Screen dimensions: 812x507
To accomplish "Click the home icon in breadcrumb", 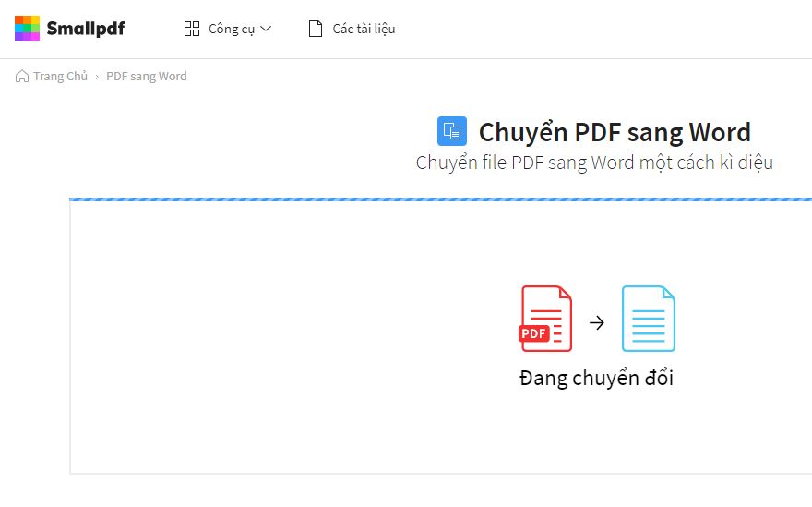I will click(x=22, y=77).
